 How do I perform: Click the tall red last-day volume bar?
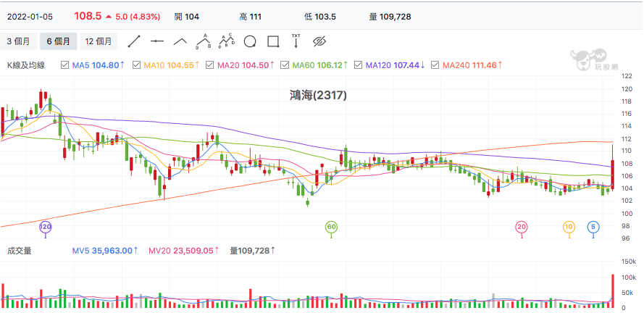point(612,291)
